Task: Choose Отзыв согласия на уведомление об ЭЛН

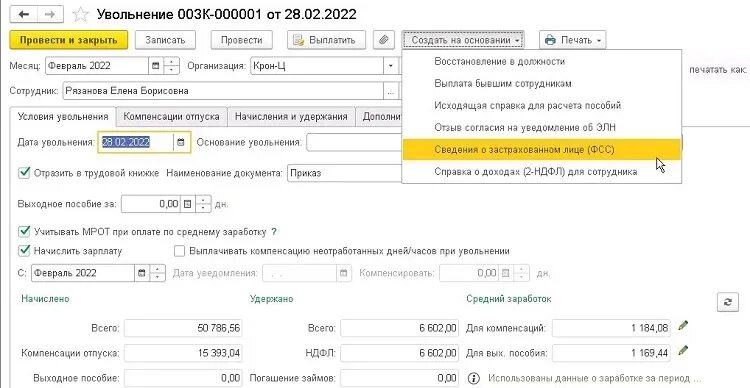Action: pyautogui.click(x=541, y=128)
